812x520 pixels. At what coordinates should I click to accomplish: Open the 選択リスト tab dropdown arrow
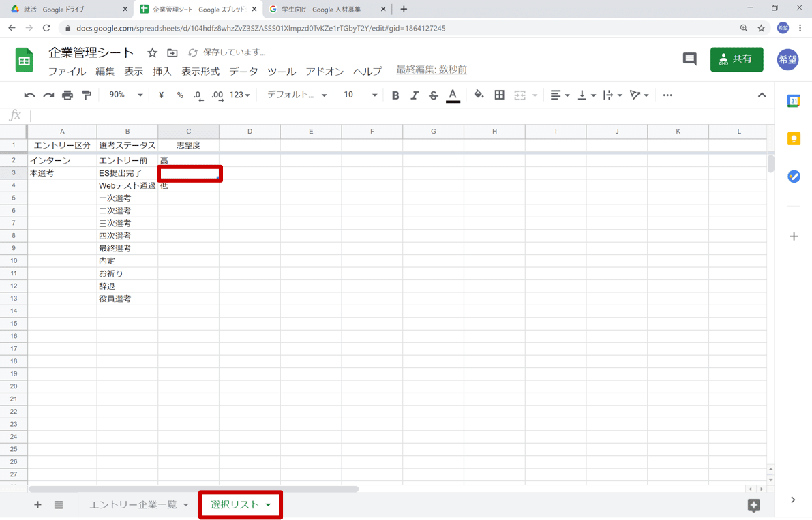(x=268, y=505)
